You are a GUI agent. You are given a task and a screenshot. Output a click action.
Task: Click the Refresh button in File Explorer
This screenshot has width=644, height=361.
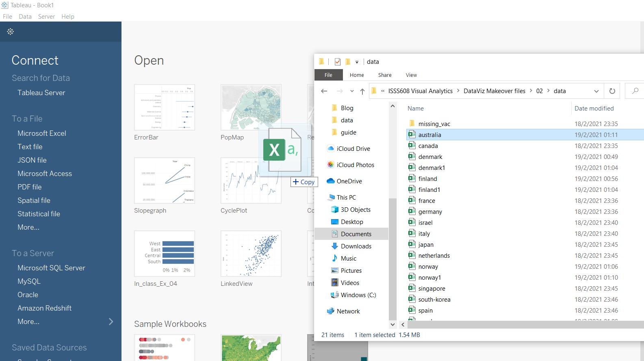point(612,91)
